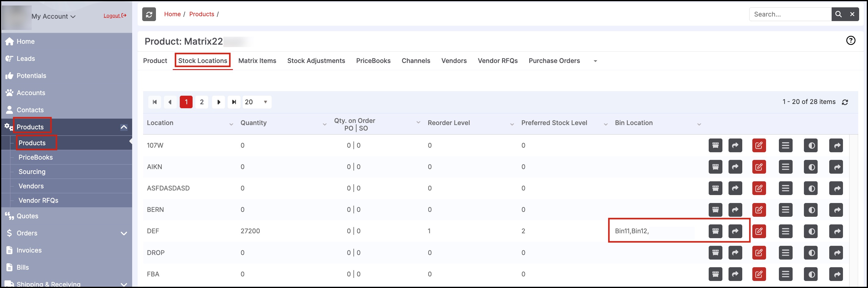Click the red edit icon for FBA

pos(759,274)
